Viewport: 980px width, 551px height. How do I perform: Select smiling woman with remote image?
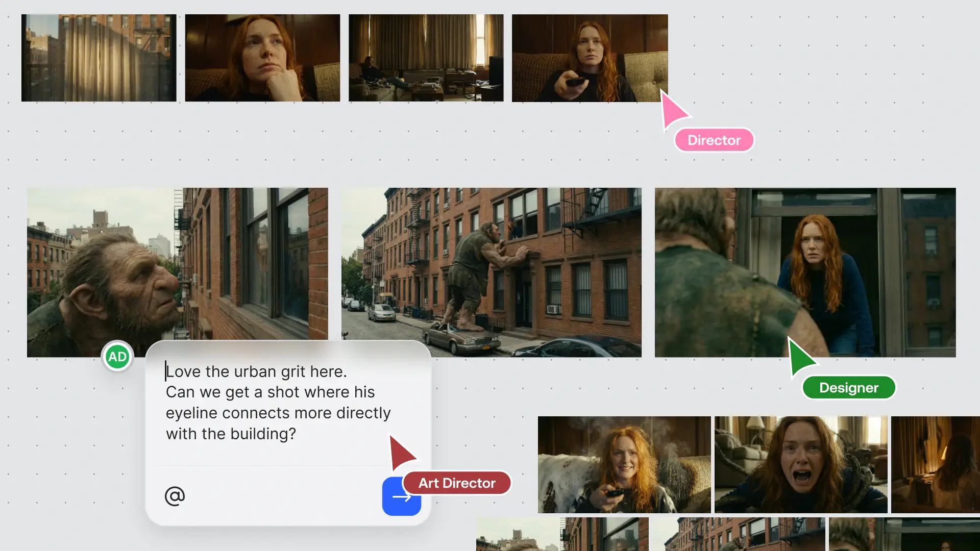coord(624,464)
